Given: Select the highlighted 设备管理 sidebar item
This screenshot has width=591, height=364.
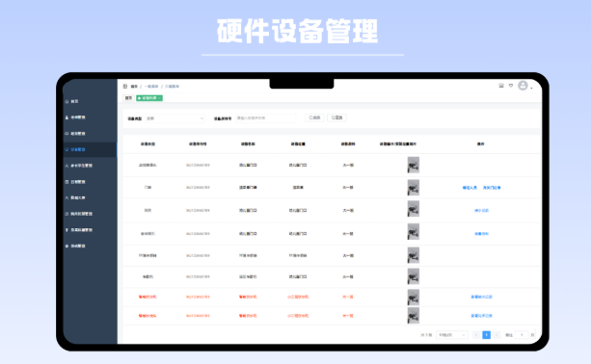Looking at the screenshot, I should 90,149.
